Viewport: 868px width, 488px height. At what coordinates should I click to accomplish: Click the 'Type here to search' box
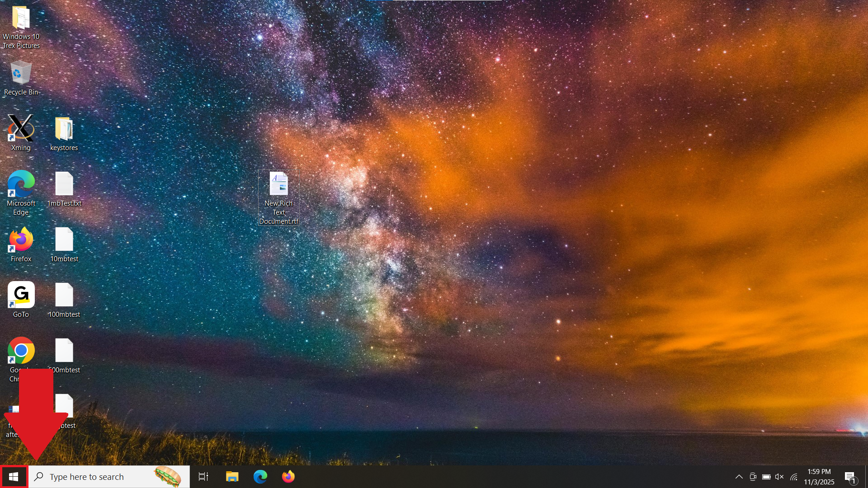[109, 477]
